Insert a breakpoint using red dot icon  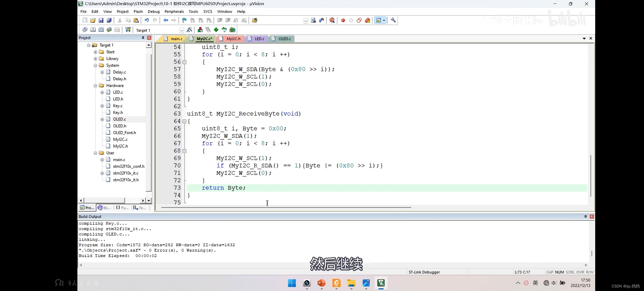pos(343,20)
